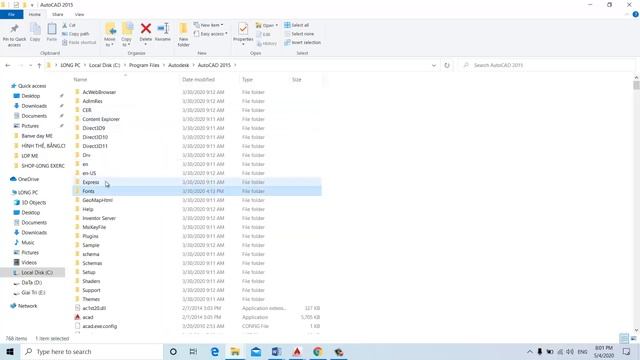This screenshot has width=640, height=360.
Task: Click Program Files in address bar
Action: pyautogui.click(x=144, y=65)
